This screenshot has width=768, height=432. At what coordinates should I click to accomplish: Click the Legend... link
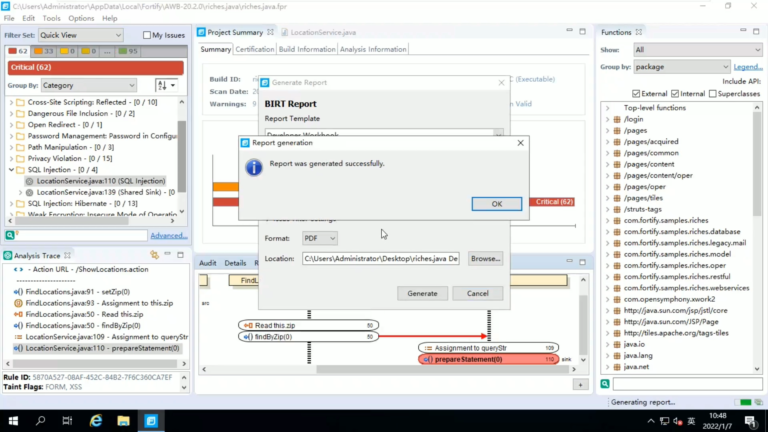[748, 67]
